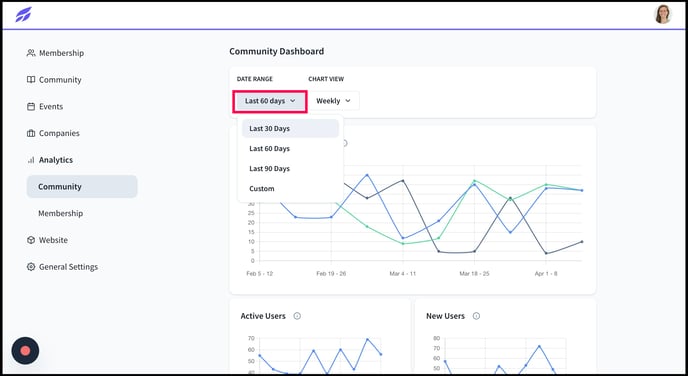Go to Community section in main sidebar

coord(60,80)
